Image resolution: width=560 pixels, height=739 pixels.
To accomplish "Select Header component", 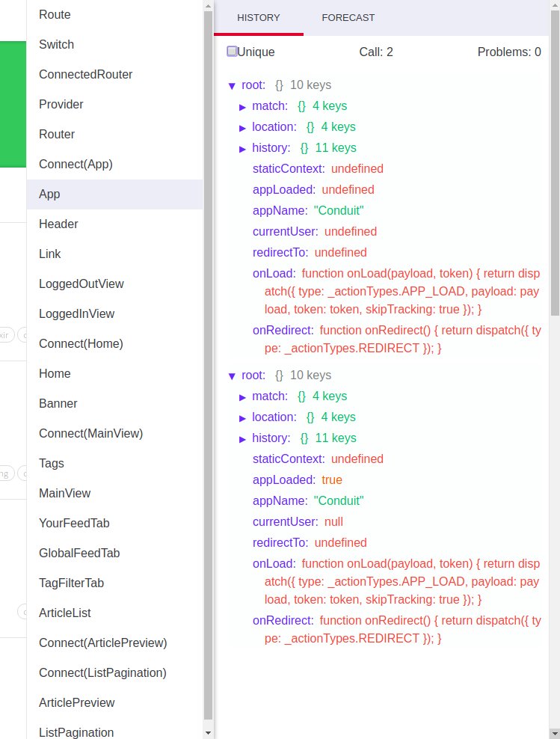I will pyautogui.click(x=115, y=224).
